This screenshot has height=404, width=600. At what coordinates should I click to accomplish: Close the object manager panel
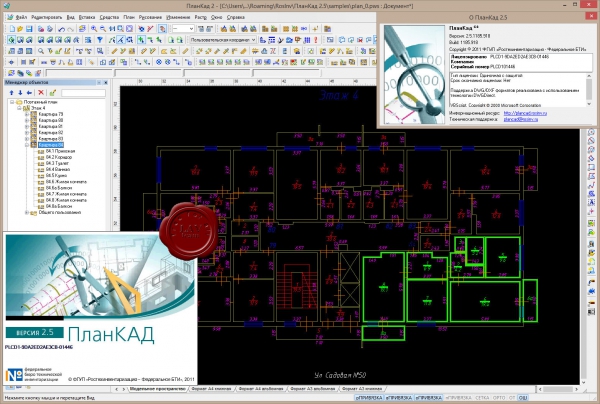click(x=106, y=82)
